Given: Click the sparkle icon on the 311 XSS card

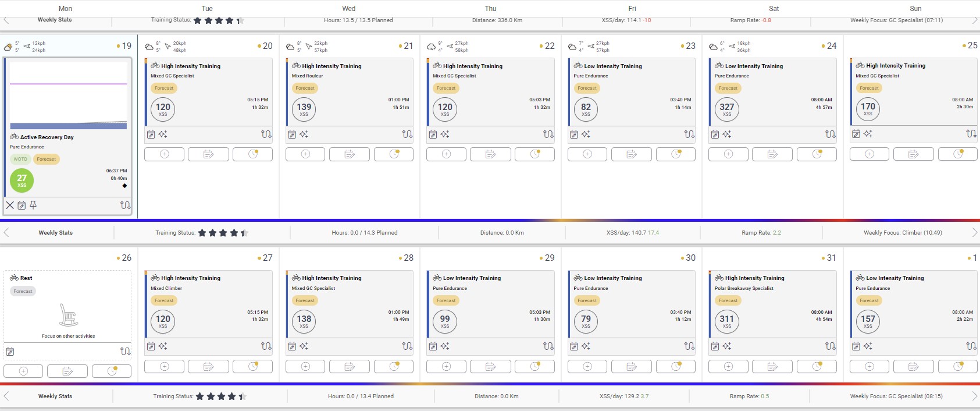Looking at the screenshot, I should click(727, 346).
